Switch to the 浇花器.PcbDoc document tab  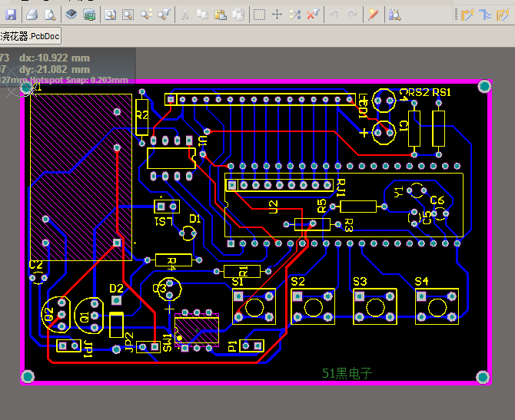[x=29, y=36]
